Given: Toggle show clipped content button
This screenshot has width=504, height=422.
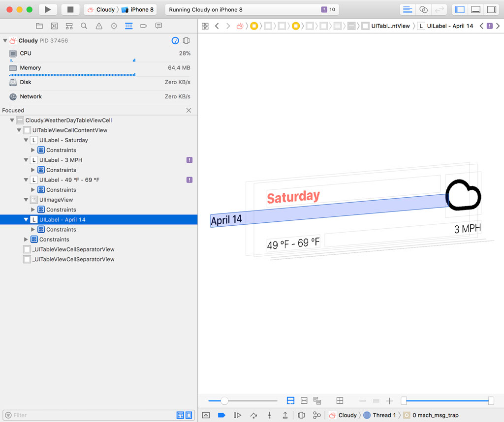Looking at the screenshot, I should [290, 401].
